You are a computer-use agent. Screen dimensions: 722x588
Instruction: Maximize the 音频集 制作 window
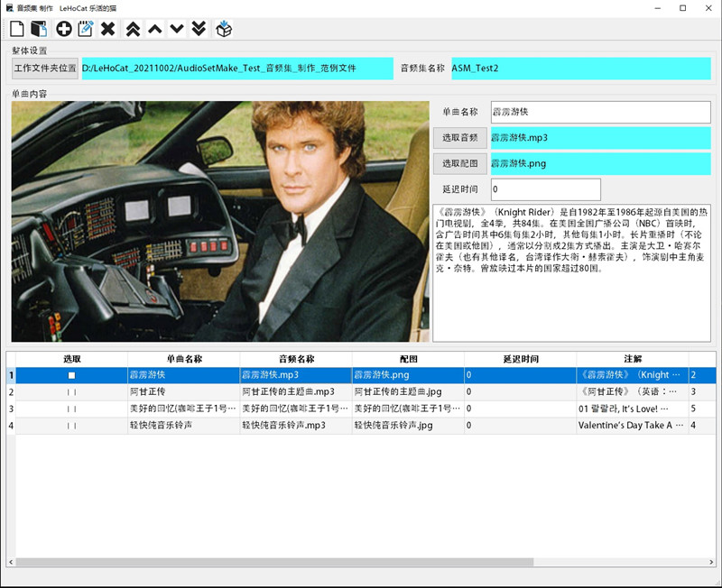(683, 8)
